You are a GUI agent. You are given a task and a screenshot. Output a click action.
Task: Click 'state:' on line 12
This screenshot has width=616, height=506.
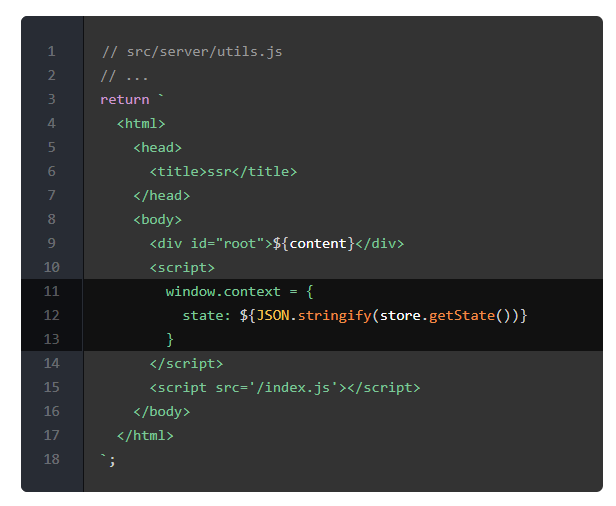(x=207, y=315)
